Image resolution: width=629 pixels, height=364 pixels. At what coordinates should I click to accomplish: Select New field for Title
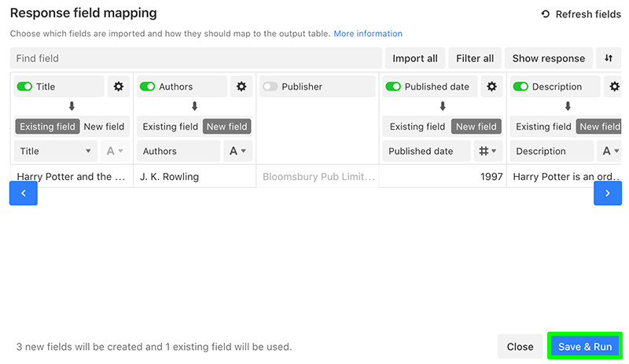point(104,127)
